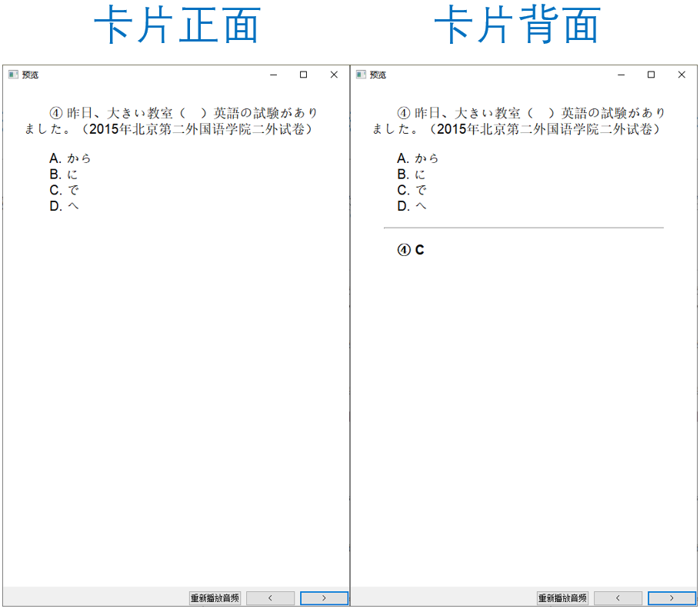Click the question sentence on the back card
This screenshot has width=700, height=612.
click(x=518, y=121)
